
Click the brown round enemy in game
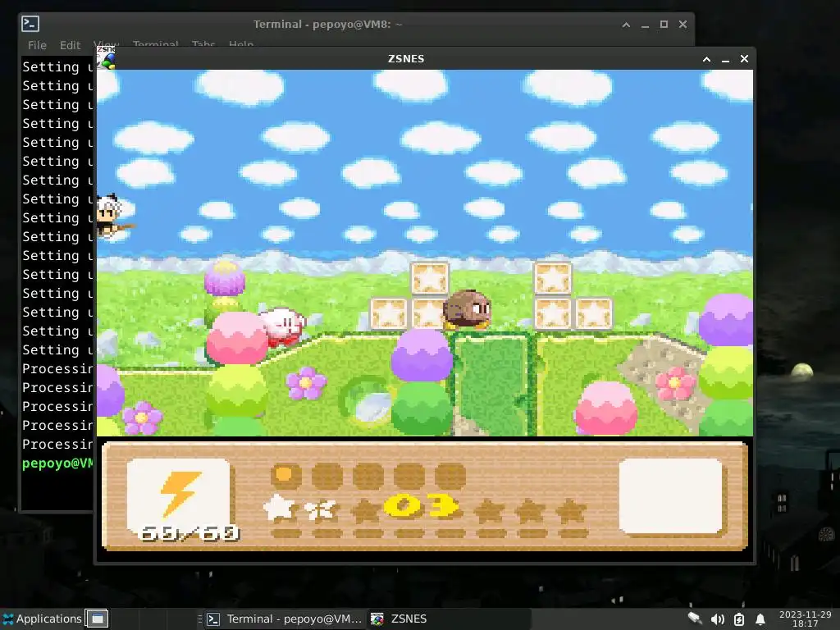point(467,309)
